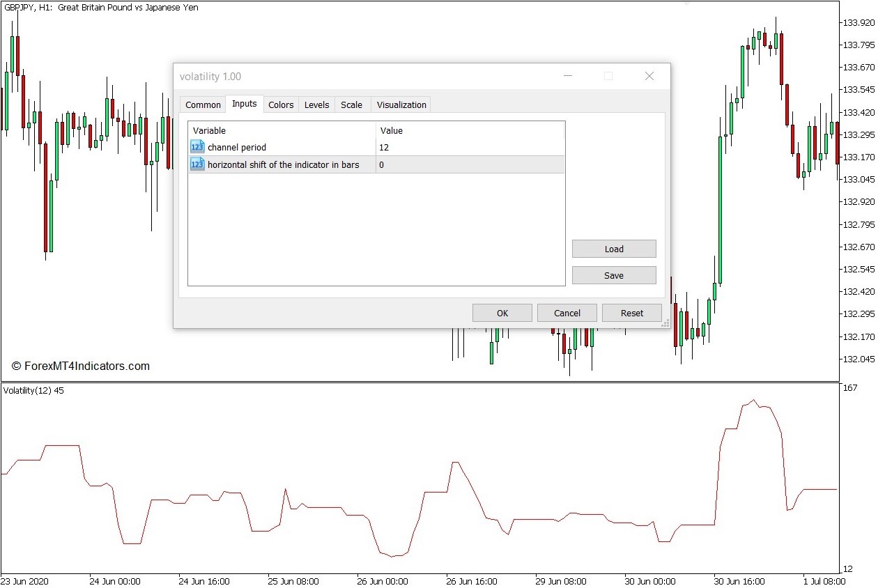885x588 pixels.
Task: Click the 30 Jun 16:00 time label
Action: coord(739,581)
